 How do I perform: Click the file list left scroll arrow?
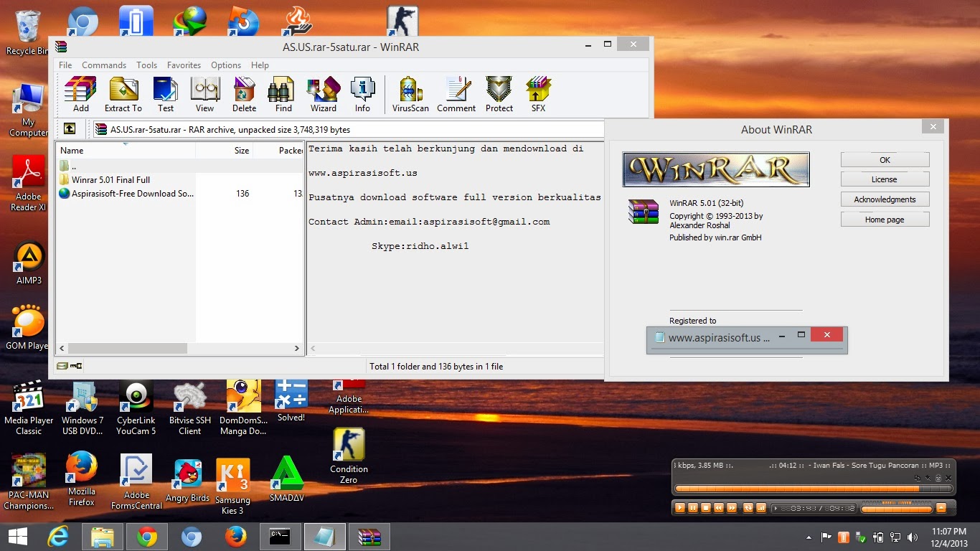click(x=62, y=348)
